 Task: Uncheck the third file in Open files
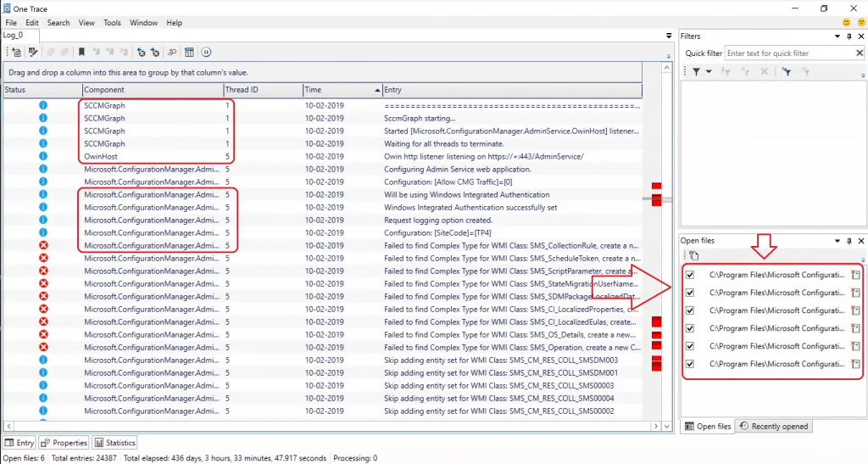point(690,310)
